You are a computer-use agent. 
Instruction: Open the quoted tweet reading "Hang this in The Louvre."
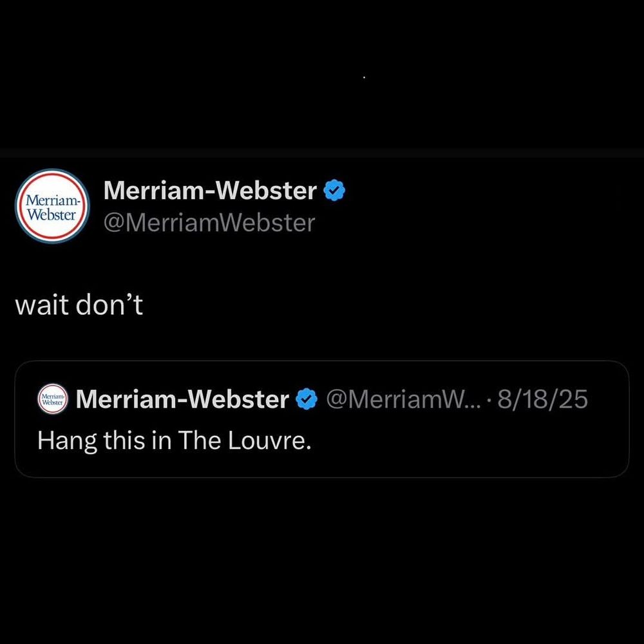pos(322,419)
